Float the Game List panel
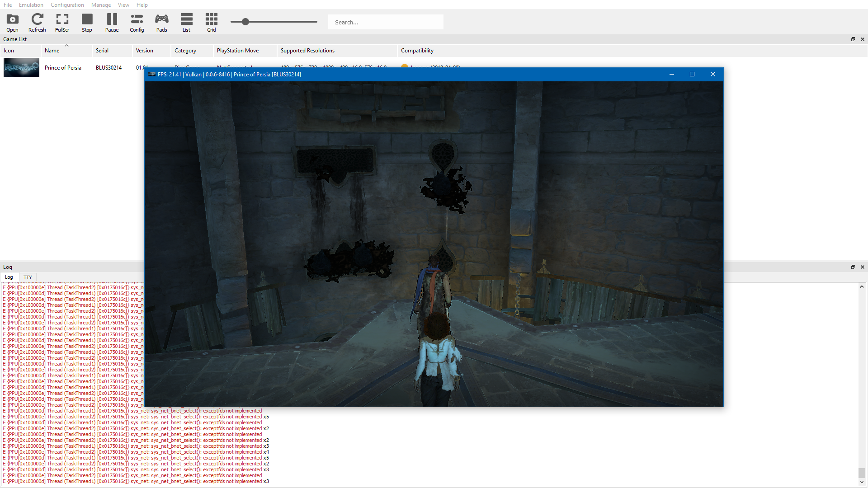Image resolution: width=868 pixels, height=488 pixels. tap(853, 39)
